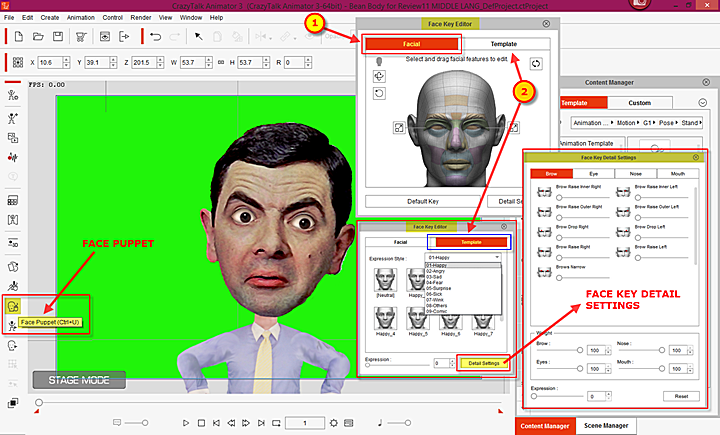Click the export arrow icon in toolbar
This screenshot has width=720, height=435.
[124, 37]
